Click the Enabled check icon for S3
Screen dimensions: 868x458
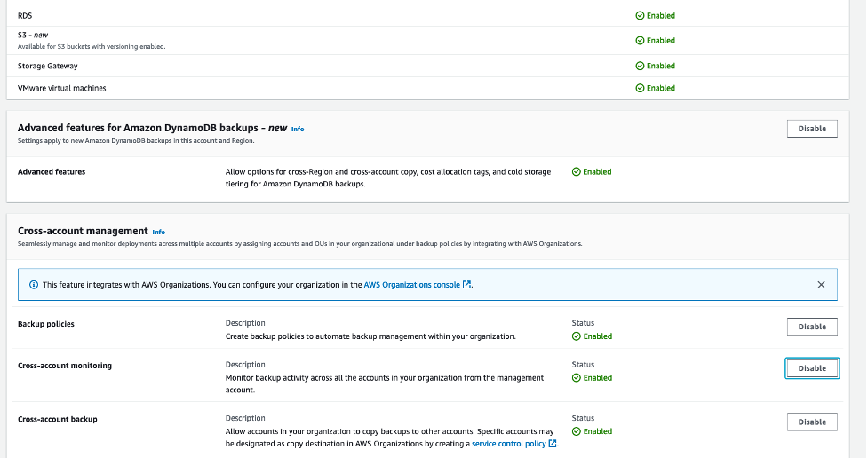pyautogui.click(x=640, y=40)
